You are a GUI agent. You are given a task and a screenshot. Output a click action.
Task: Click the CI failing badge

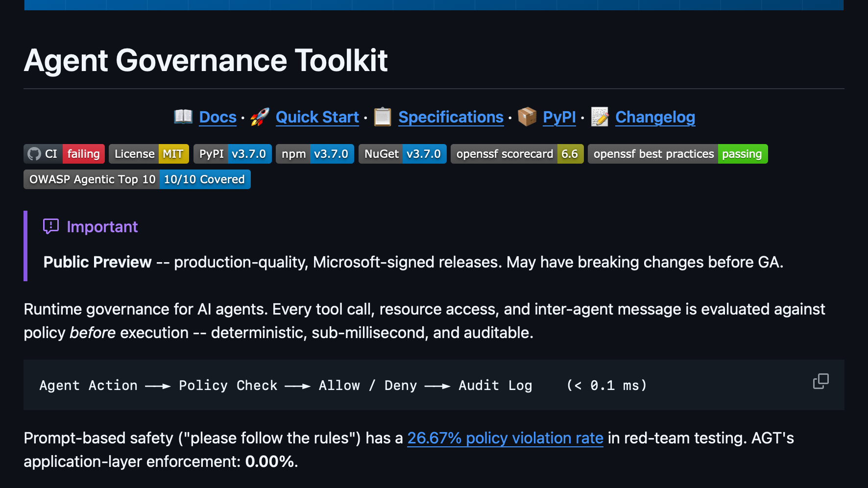(x=64, y=154)
